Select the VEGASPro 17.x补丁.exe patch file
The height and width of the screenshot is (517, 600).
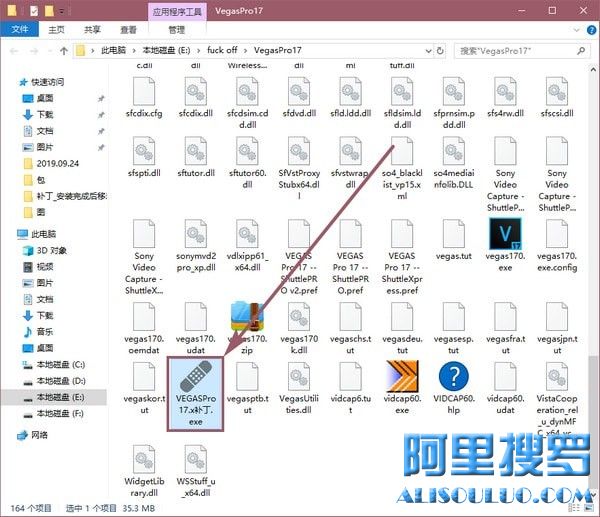pyautogui.click(x=196, y=394)
